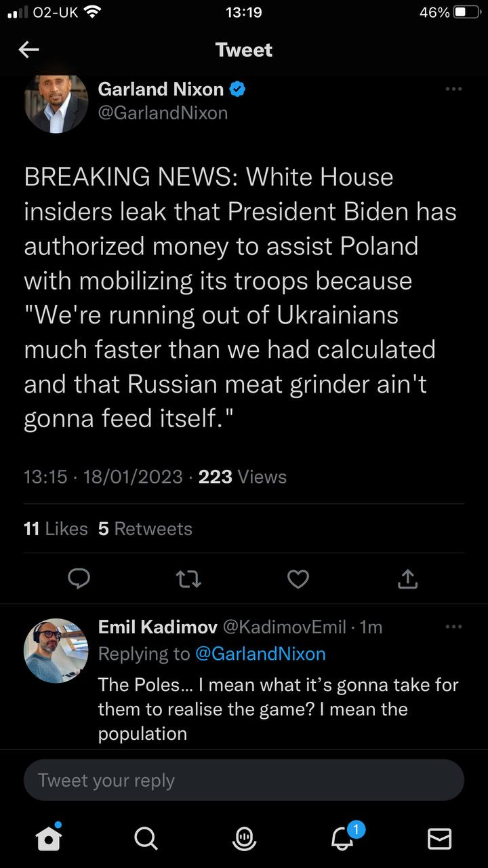Open notifications bell with badge
The width and height of the screenshot is (488, 868).
click(x=342, y=838)
